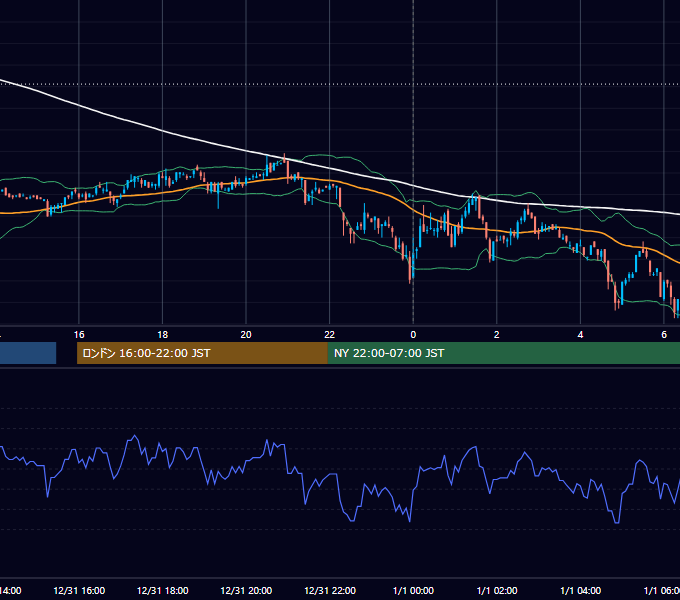Select the NY 22:00-07:00 JST session bar
Viewport: 680px width, 600px height.
503,353
